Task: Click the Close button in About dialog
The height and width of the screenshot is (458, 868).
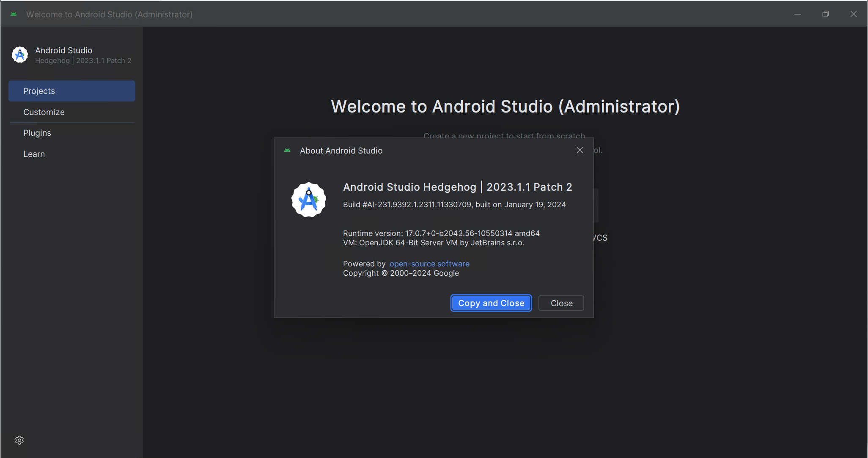Action: click(561, 303)
